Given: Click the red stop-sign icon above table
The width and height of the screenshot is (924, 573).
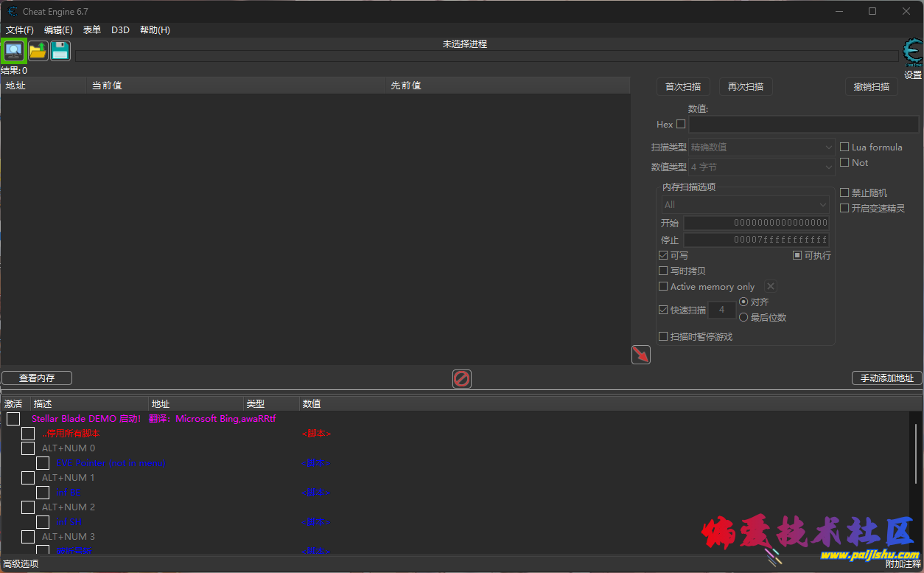Looking at the screenshot, I should click(461, 378).
